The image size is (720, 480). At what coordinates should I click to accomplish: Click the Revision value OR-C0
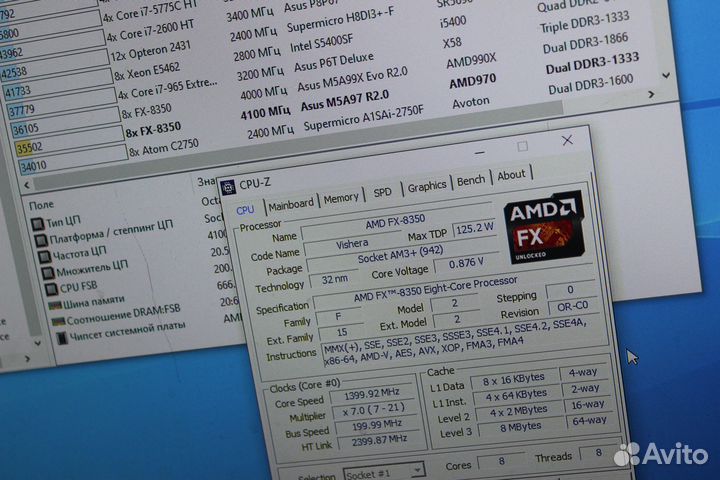572,307
